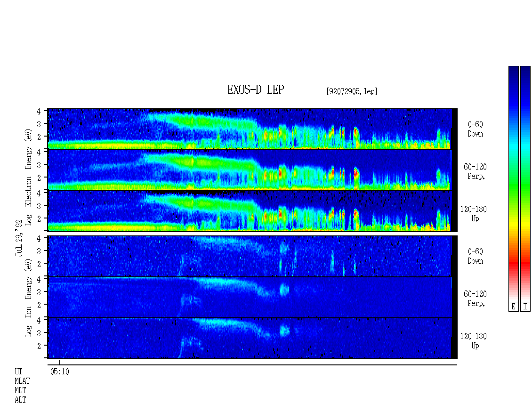The height and width of the screenshot is (412, 532).
Task: Click the 120-180 Up label beside ion panel
Action: (x=473, y=341)
